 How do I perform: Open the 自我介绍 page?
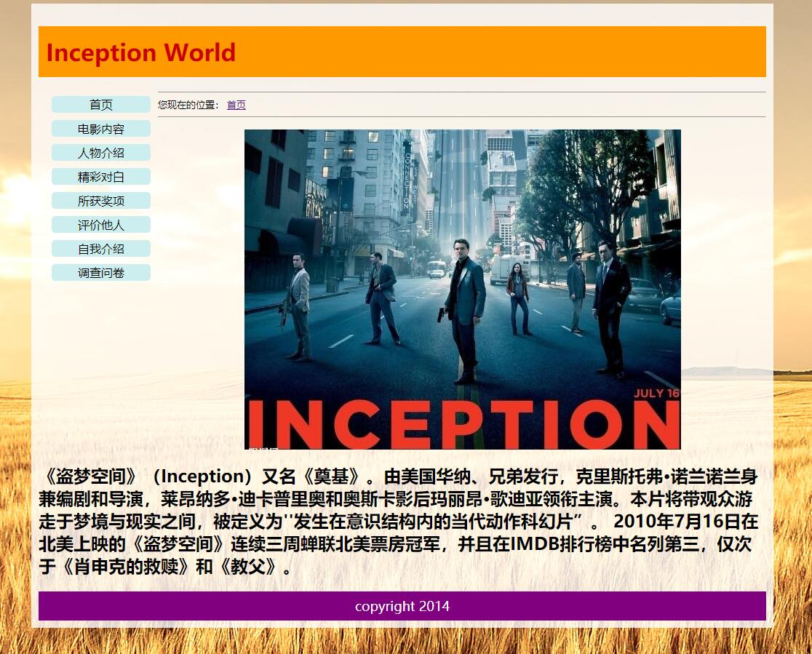pyautogui.click(x=101, y=249)
